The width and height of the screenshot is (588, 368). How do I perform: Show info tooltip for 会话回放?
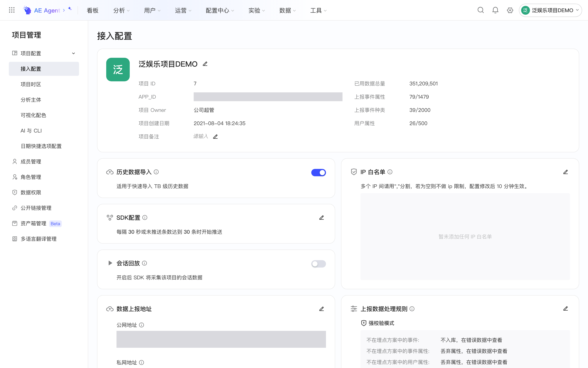(x=144, y=263)
